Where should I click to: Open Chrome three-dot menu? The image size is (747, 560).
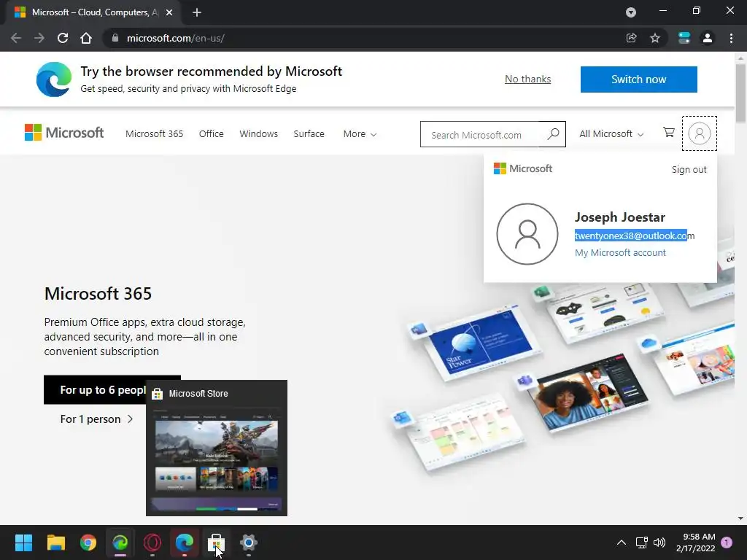[x=731, y=38]
